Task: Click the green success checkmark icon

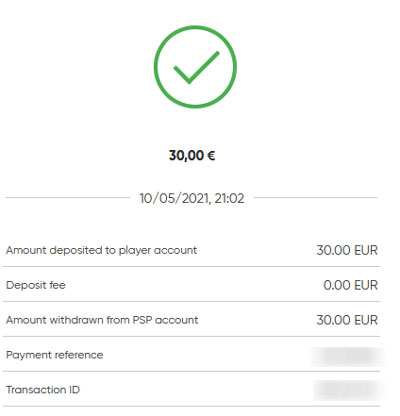Action: pos(196,67)
